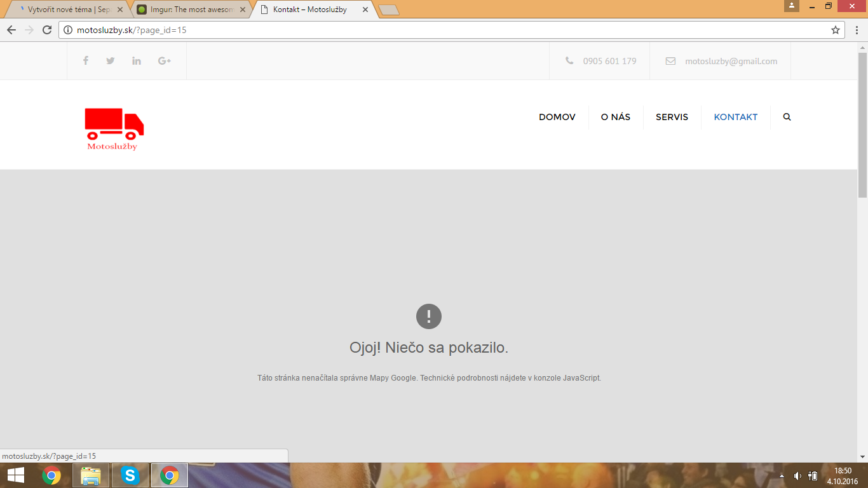Bookmark this page with the star icon
Image resolution: width=868 pixels, height=488 pixels.
tap(836, 30)
